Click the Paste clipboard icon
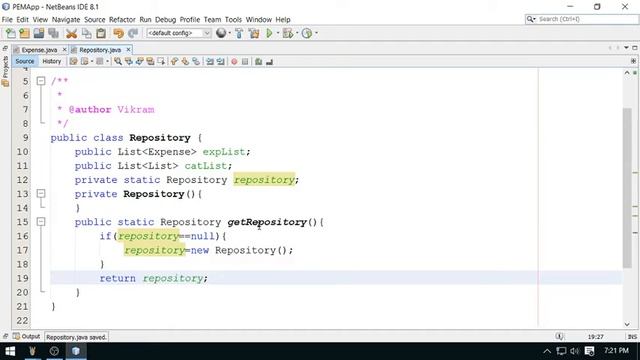 (x=101, y=33)
